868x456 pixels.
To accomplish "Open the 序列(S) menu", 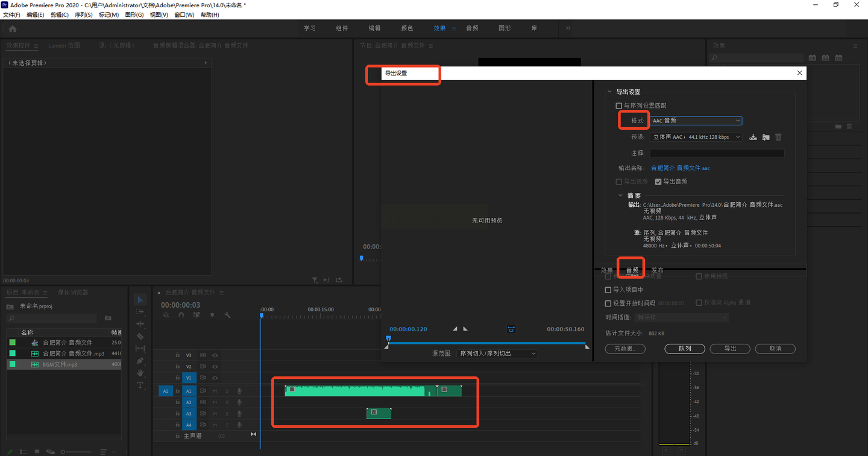I will coord(83,14).
